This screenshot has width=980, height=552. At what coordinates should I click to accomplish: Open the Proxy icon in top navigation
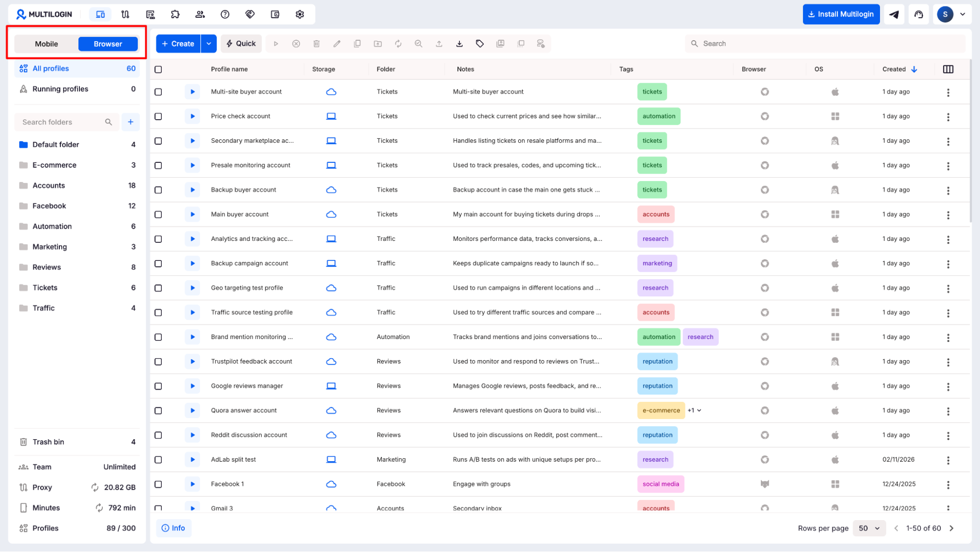point(126,14)
